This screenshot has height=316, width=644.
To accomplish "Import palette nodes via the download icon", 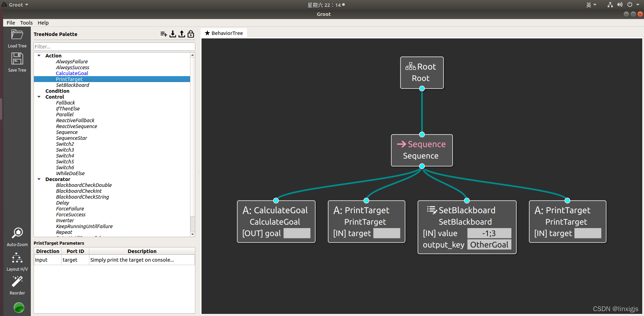I will [173, 34].
